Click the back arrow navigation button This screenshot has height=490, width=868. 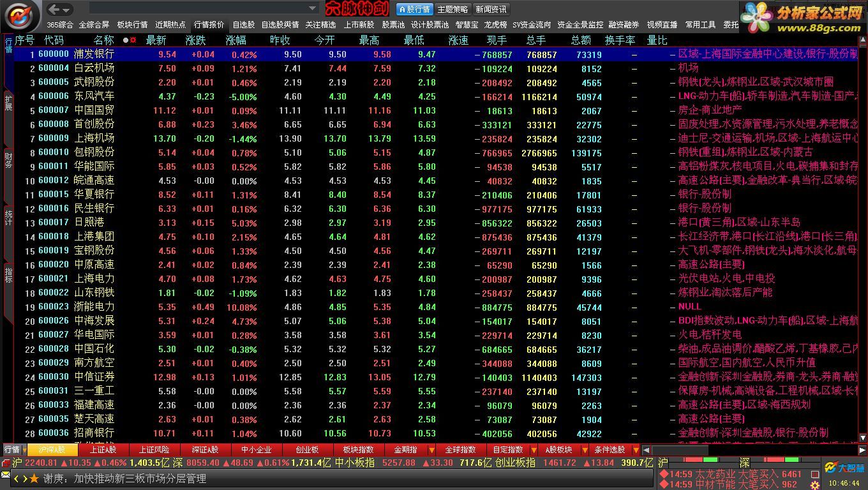tap(54, 9)
